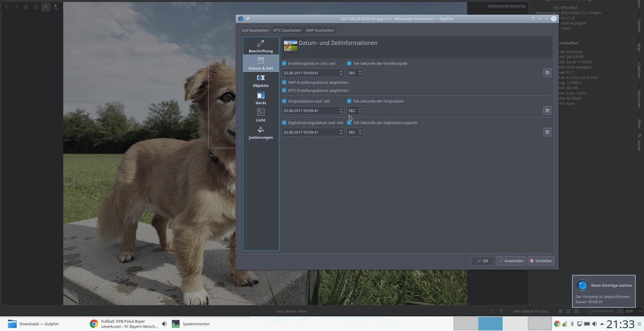Image resolution: width=644 pixels, height=331 pixels.
Task: Toggle showing face tags in preview
Action: 46,7
